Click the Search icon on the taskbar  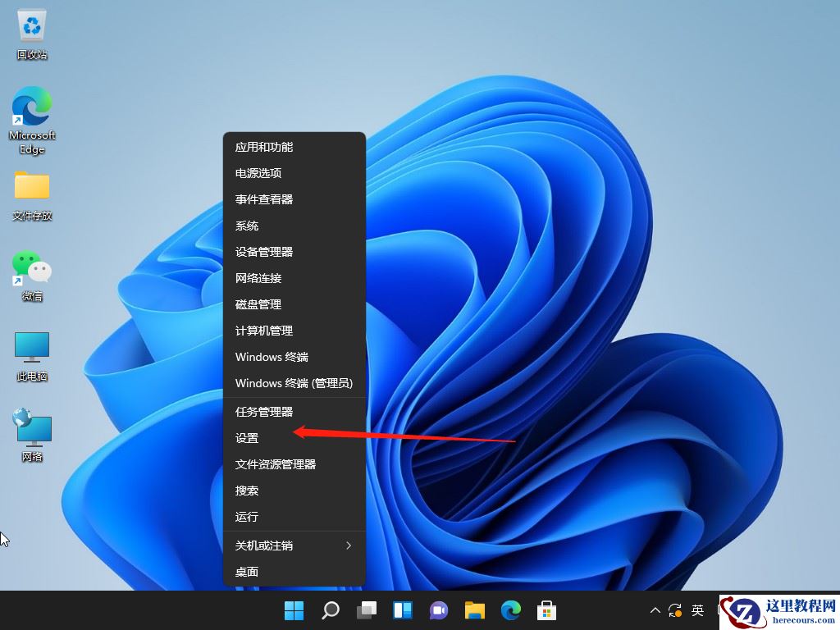(330, 610)
